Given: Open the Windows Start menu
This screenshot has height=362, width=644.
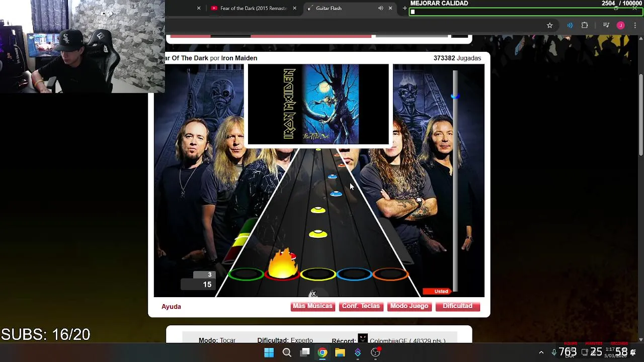Looking at the screenshot, I should (269, 352).
